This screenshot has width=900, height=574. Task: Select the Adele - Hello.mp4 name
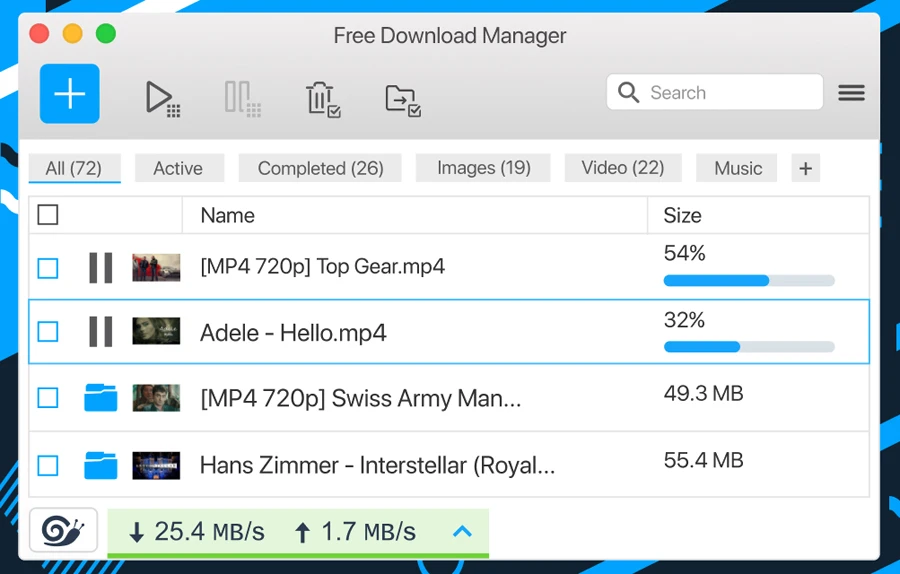click(293, 333)
